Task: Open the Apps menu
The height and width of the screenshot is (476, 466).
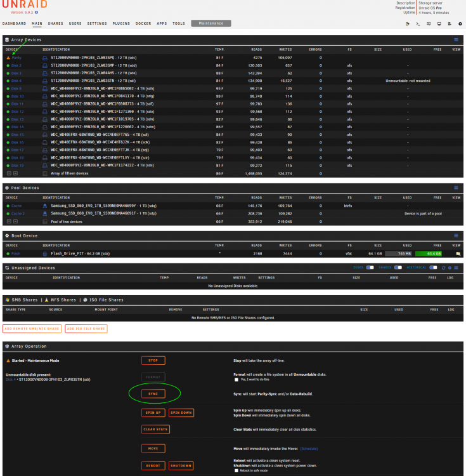Action: [162, 23]
